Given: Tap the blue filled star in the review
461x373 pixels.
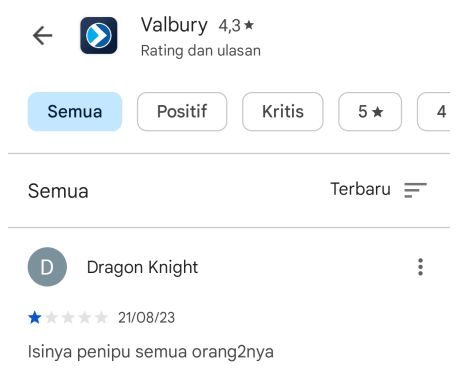Looking at the screenshot, I should point(35,317).
